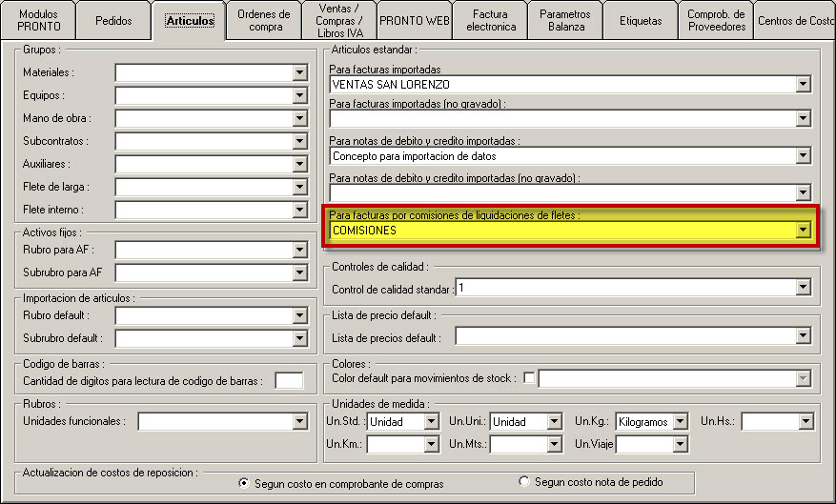The width and height of the screenshot is (836, 504).
Task: Open the VENTAS SAN LORENZO dropdown
Action: [x=803, y=85]
